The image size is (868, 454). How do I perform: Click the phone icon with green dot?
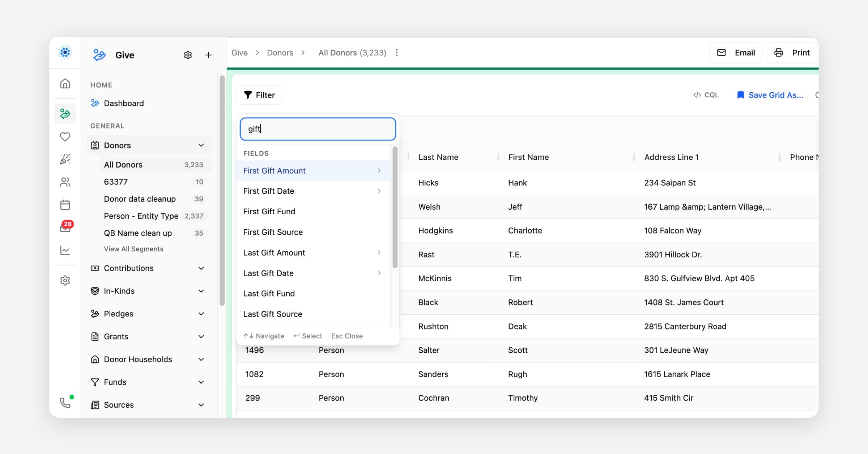65,402
